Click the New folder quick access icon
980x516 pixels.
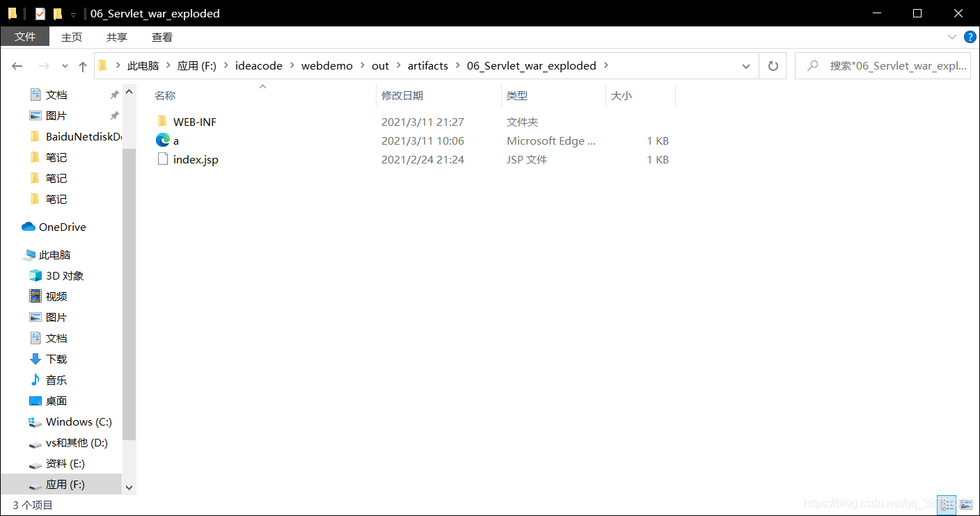[x=58, y=13]
